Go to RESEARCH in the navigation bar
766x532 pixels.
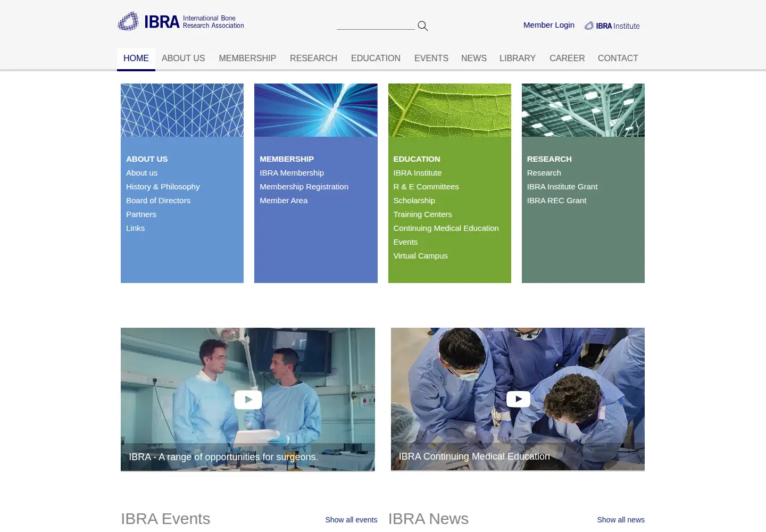coord(313,59)
